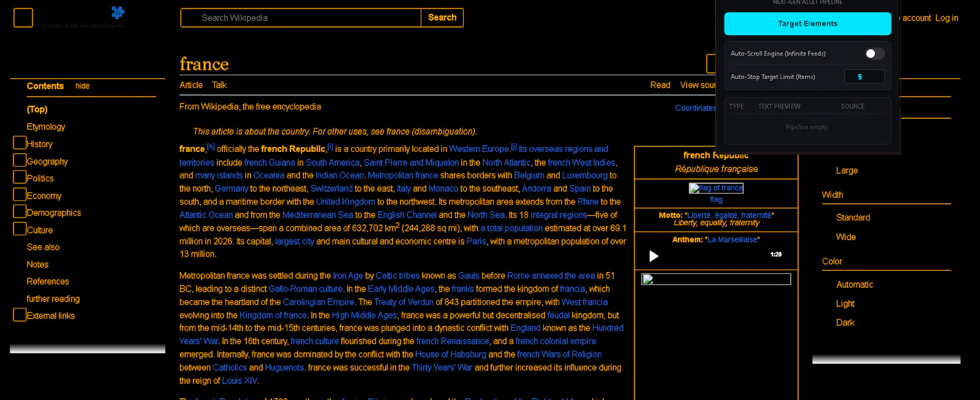
Task: Jump to See also in contents
Action: pyautogui.click(x=43, y=247)
